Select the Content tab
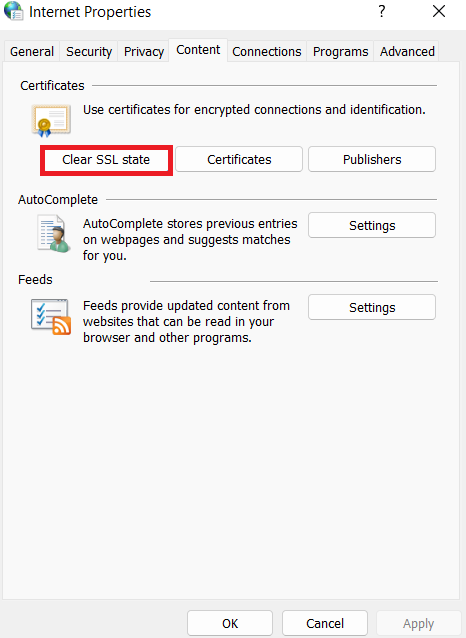The width and height of the screenshot is (466, 638). (x=198, y=50)
